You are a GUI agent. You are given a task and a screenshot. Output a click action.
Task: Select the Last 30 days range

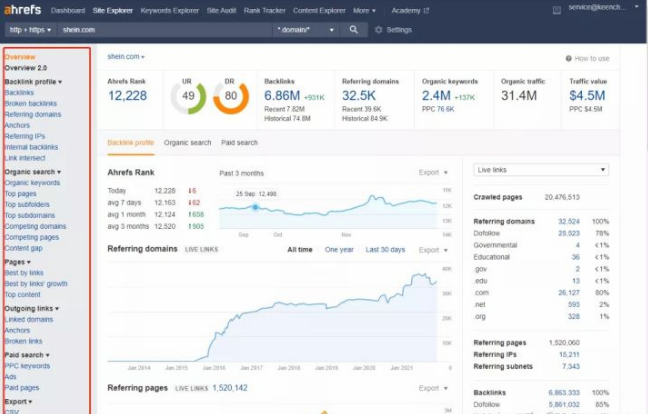tap(385, 249)
